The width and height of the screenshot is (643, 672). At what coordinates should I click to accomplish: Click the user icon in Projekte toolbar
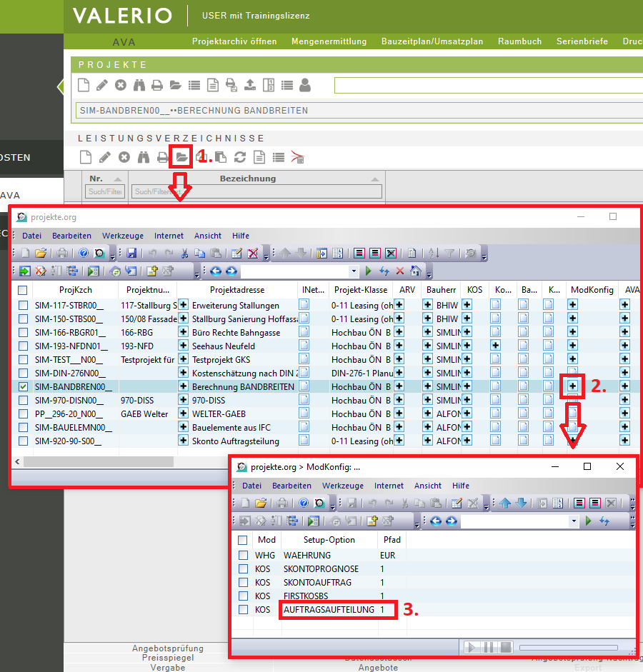coord(305,86)
